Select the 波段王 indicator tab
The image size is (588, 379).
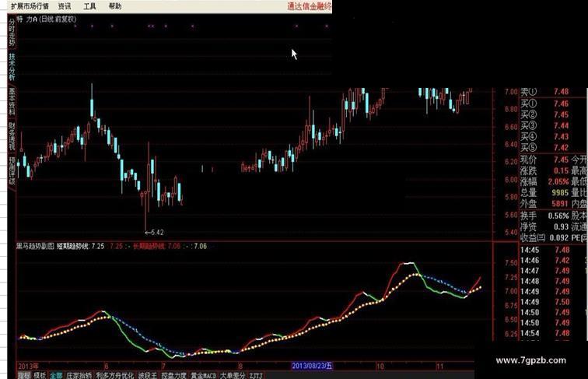pos(147,375)
